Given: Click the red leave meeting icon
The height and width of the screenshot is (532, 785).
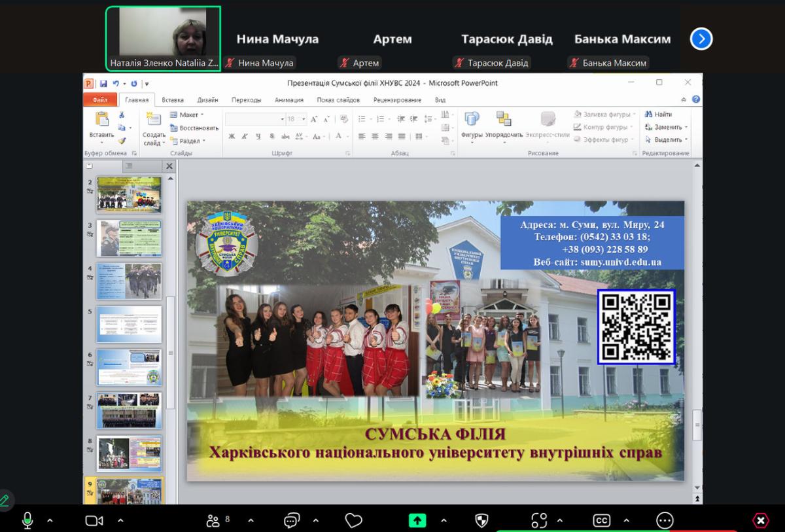Looking at the screenshot, I should click(761, 520).
